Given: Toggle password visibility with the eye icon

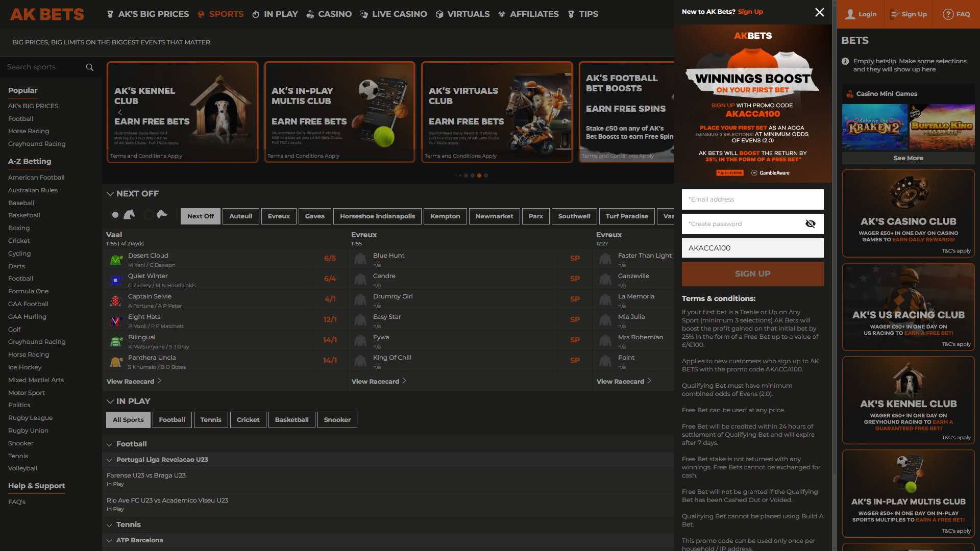Looking at the screenshot, I should 811,223.
